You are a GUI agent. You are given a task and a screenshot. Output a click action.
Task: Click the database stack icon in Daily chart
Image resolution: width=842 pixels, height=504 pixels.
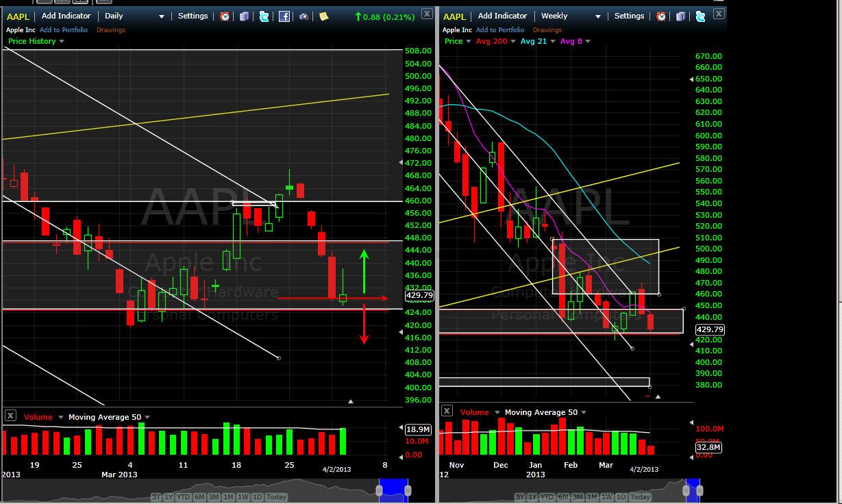tap(245, 16)
